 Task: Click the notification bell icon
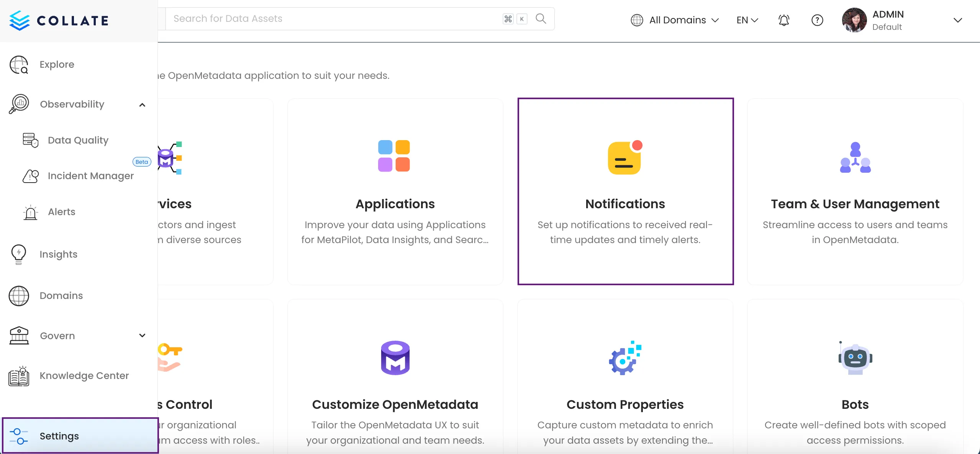click(784, 20)
